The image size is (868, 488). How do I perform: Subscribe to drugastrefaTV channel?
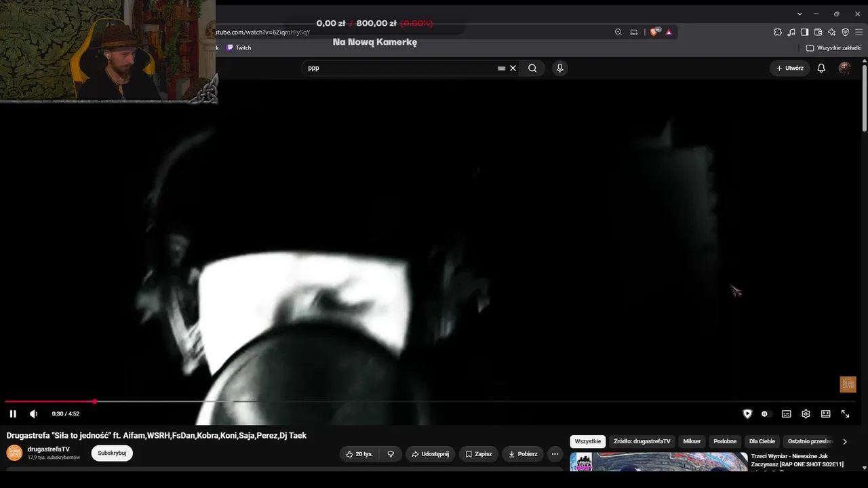click(x=112, y=453)
